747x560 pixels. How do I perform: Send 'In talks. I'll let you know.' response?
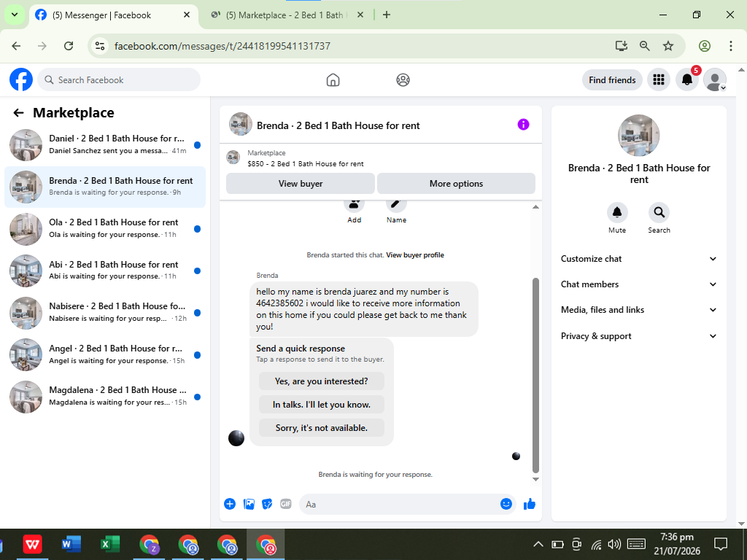322,404
